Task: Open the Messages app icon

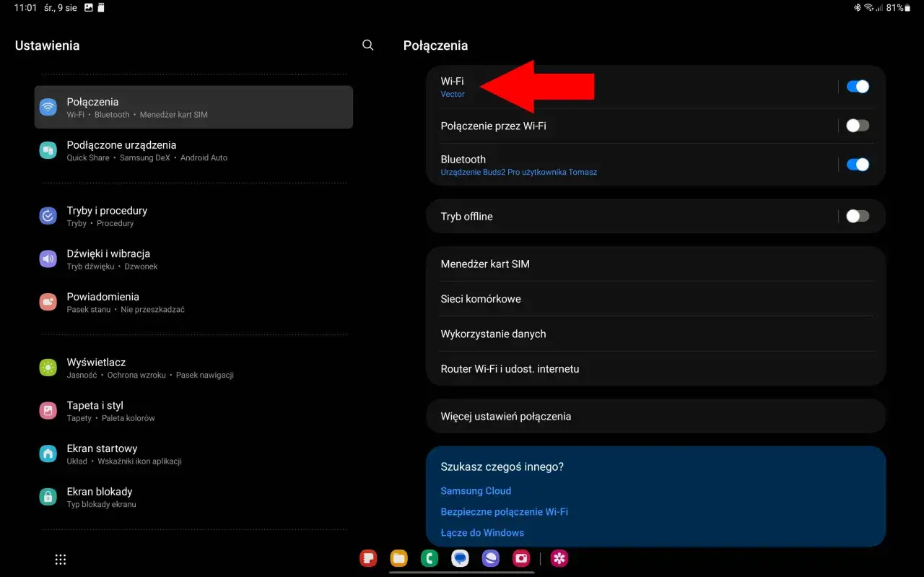Action: click(x=460, y=558)
